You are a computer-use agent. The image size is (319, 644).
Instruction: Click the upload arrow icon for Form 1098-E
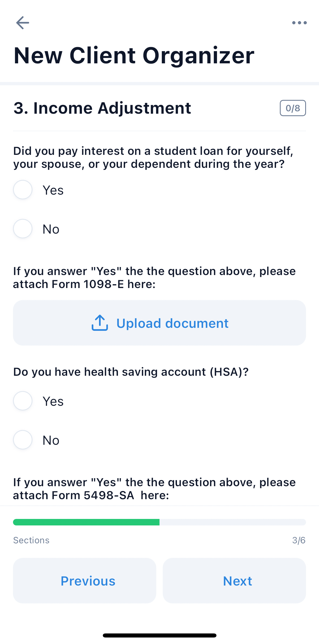click(100, 323)
